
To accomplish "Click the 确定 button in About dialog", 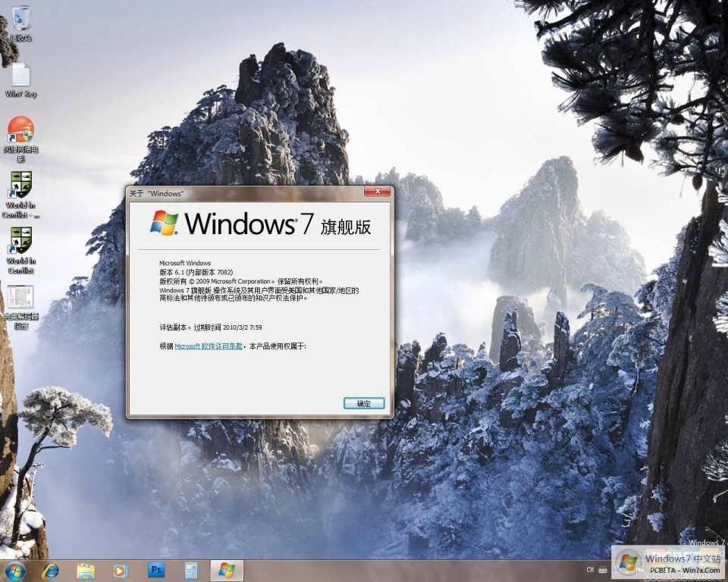I will (364, 403).
